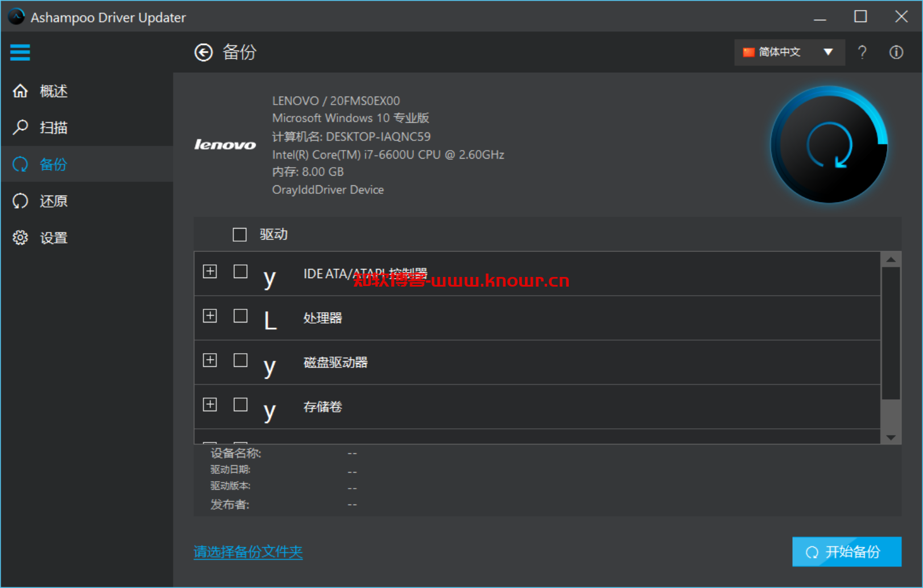Click the 设备名称 label
Viewport: 923px width, 588px height.
pos(235,453)
